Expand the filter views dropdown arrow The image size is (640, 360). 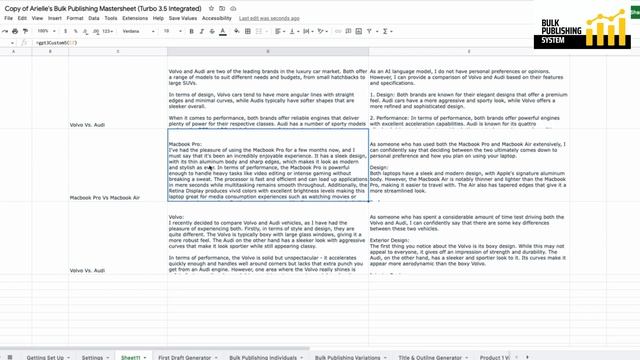[377, 31]
